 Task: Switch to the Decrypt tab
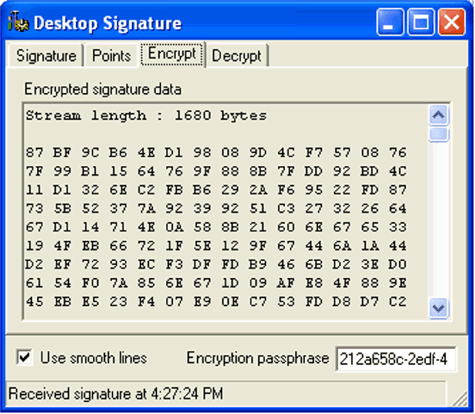pos(237,56)
